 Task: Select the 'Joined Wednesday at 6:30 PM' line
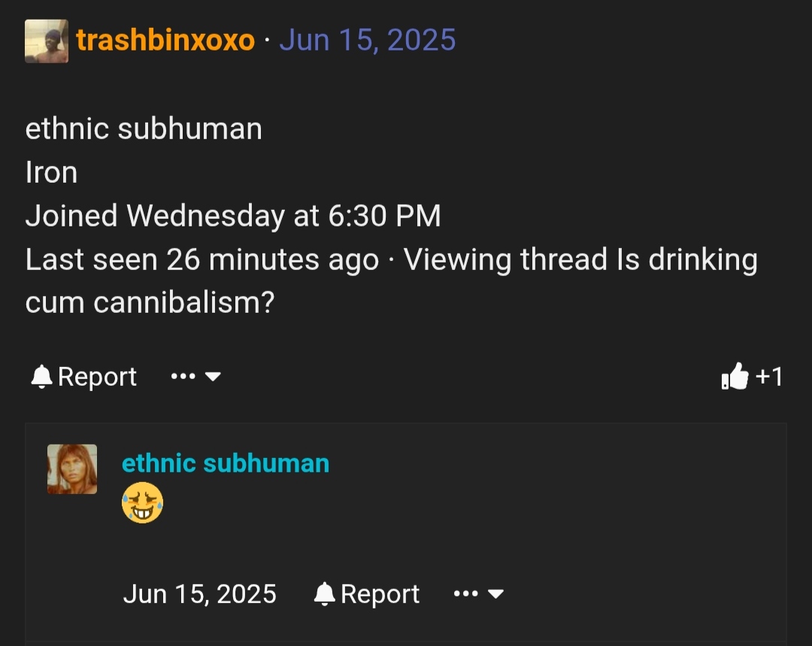click(233, 216)
